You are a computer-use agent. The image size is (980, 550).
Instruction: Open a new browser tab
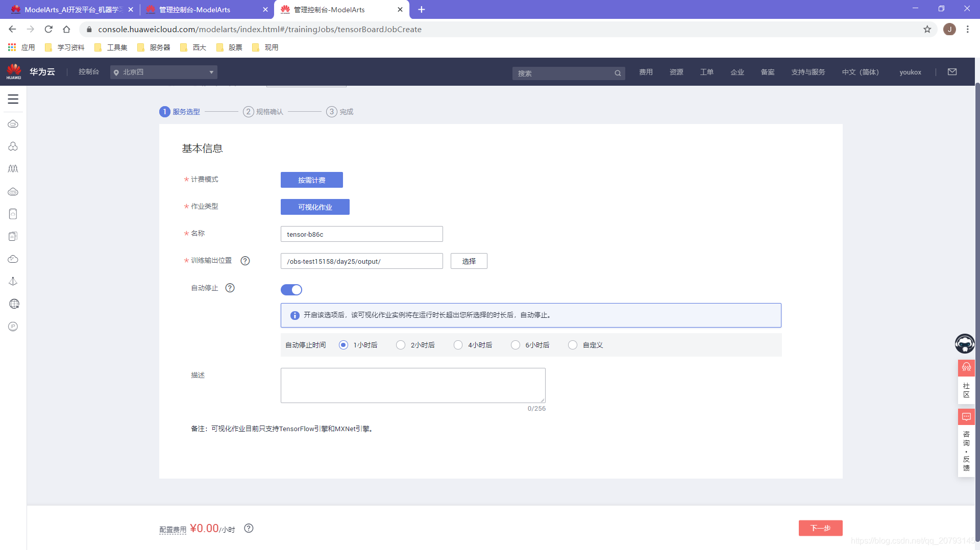422,9
